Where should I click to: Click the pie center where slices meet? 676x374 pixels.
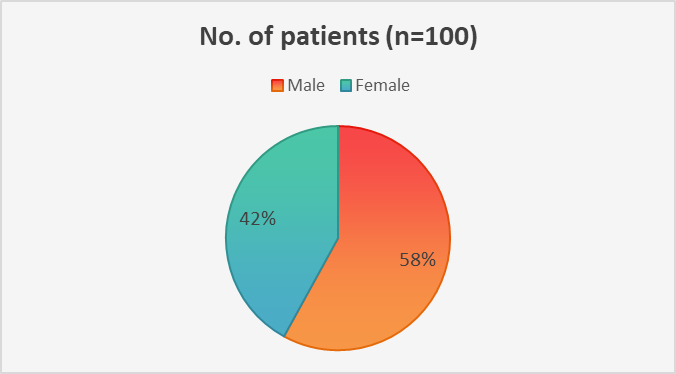click(338, 238)
